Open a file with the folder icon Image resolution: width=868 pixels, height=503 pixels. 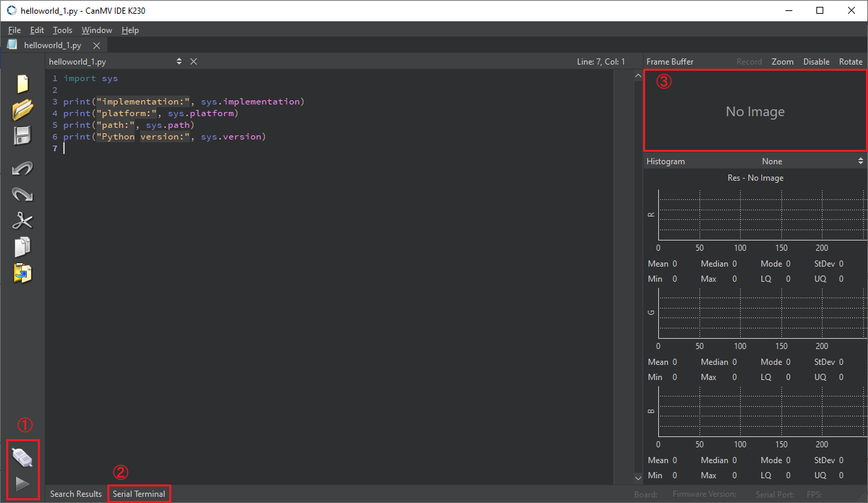(23, 109)
